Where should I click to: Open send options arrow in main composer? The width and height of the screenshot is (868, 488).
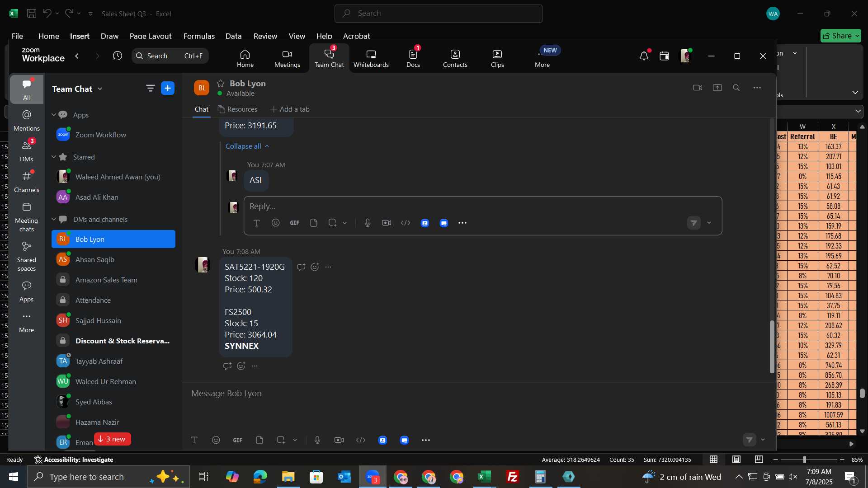763,440
